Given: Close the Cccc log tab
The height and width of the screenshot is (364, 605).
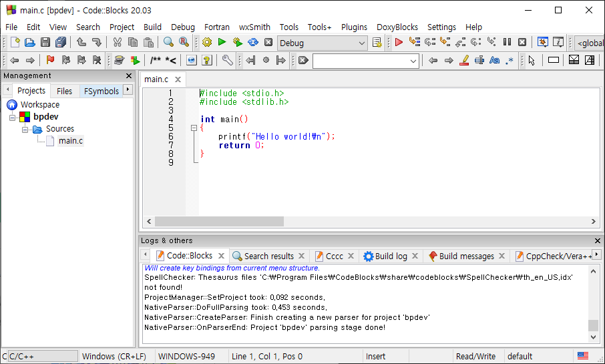Looking at the screenshot, I should point(351,256).
